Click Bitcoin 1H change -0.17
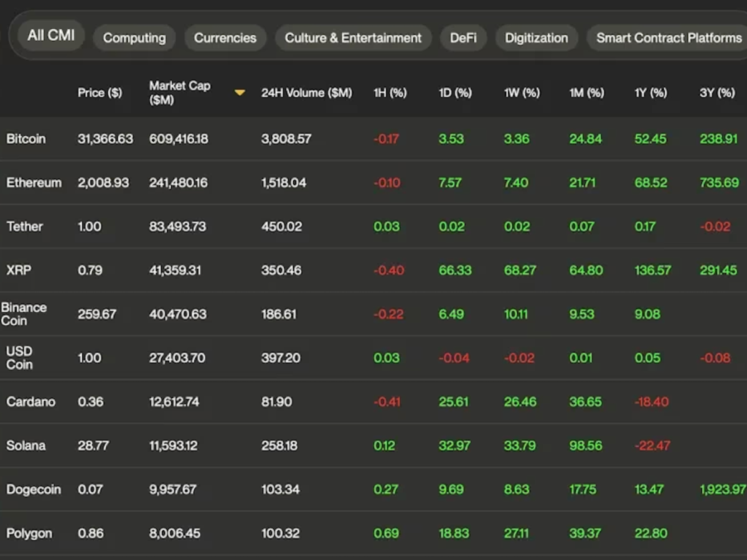747x560 pixels. click(387, 139)
